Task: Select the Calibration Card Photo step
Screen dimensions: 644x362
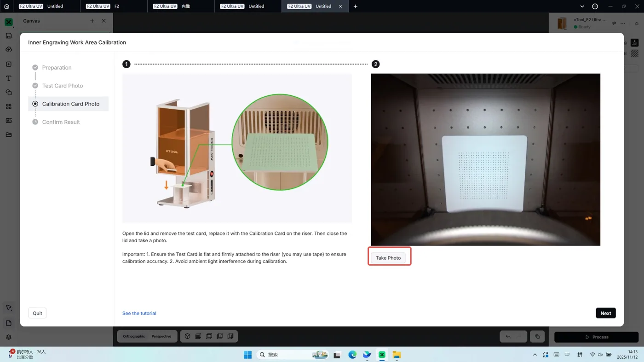Action: [x=69, y=104]
